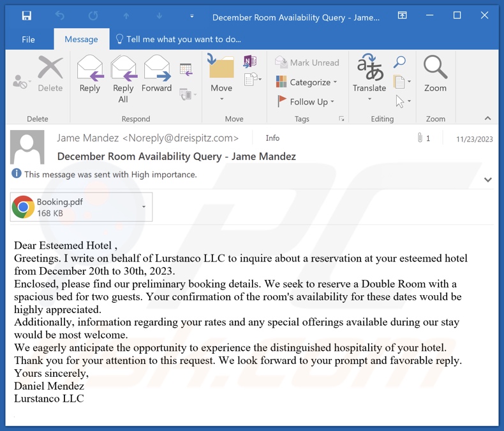The image size is (504, 431).
Task: Toggle Mark Unread on message
Action: tap(308, 62)
